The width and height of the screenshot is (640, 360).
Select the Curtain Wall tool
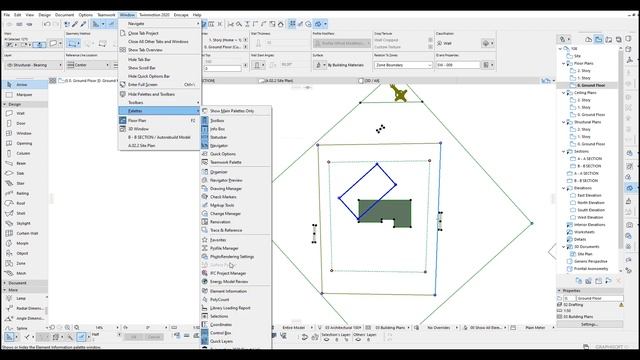[x=24, y=233]
